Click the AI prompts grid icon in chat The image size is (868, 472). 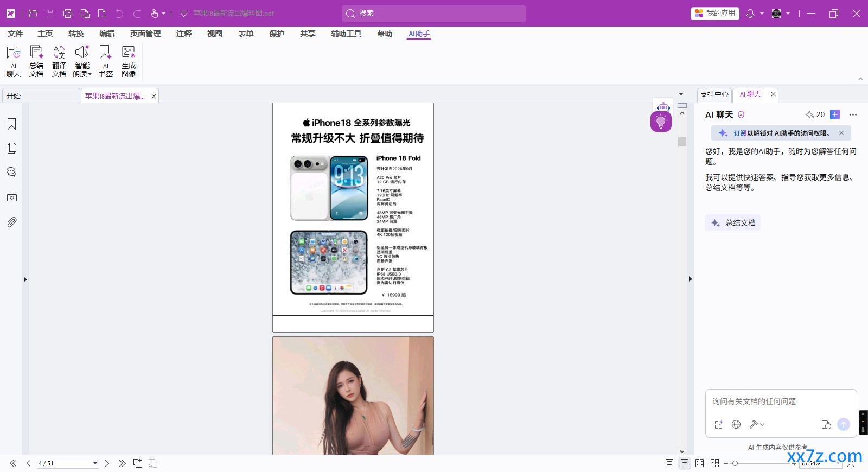719,425
